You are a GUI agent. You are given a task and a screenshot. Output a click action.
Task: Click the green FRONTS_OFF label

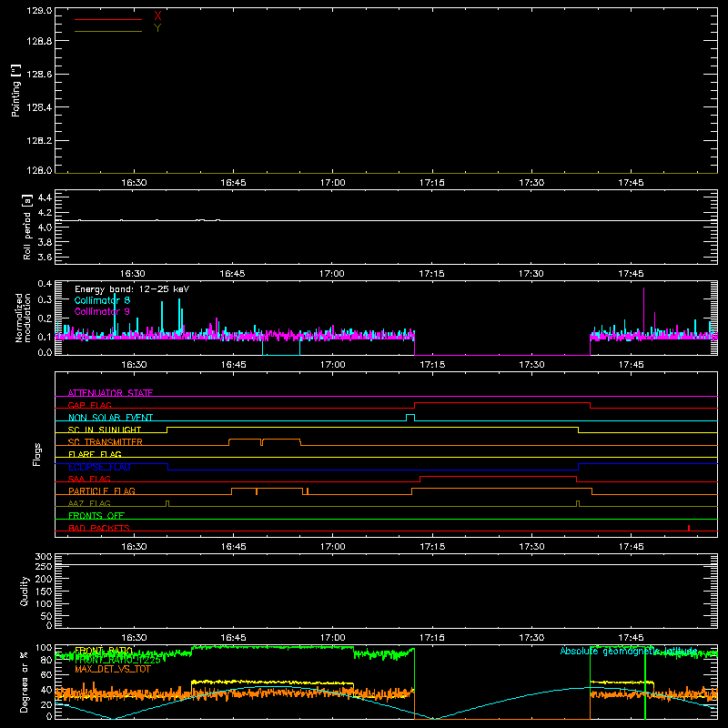(96, 516)
